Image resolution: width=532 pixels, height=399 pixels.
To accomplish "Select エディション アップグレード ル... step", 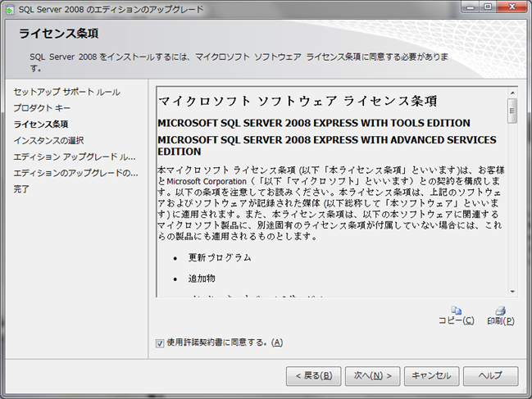I will pos(75,156).
